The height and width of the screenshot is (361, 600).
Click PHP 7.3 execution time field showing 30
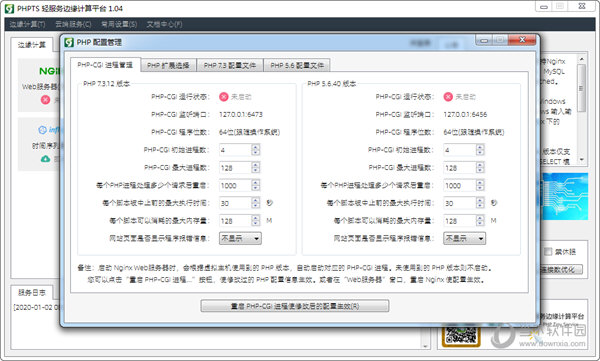[x=235, y=203]
